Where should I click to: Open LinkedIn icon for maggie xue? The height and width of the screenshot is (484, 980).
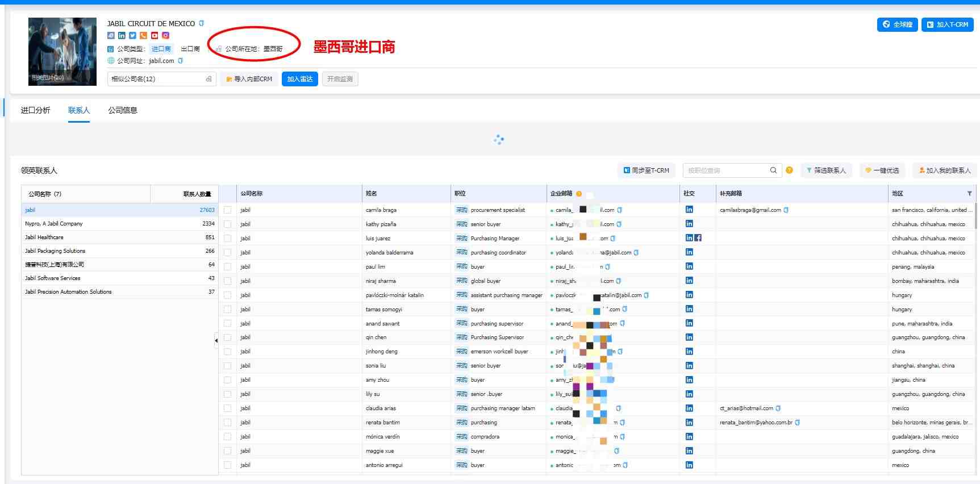(x=689, y=450)
